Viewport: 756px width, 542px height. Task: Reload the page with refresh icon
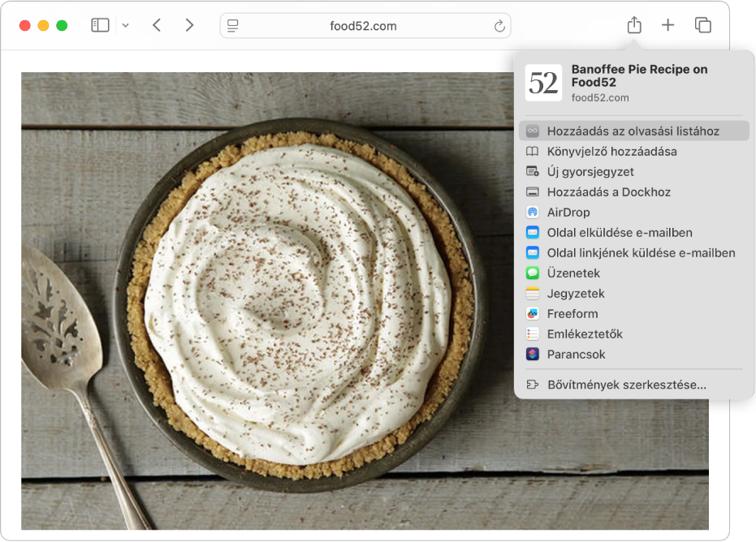499,25
